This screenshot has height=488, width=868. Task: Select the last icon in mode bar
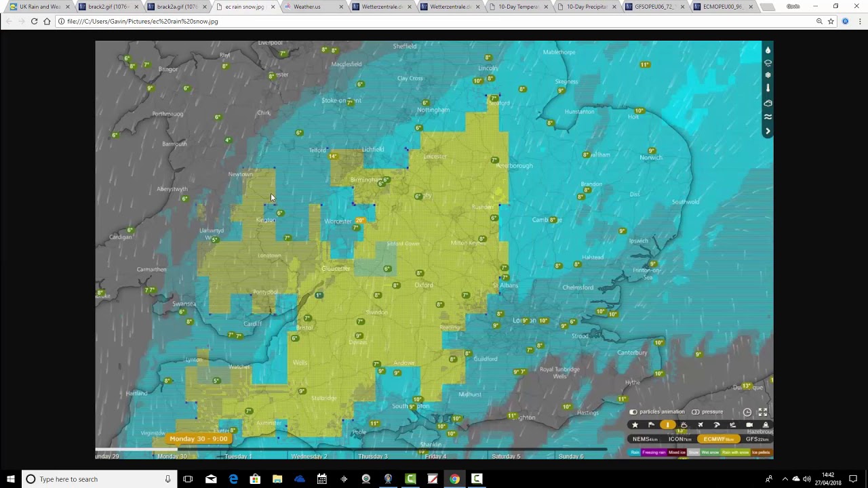766,425
